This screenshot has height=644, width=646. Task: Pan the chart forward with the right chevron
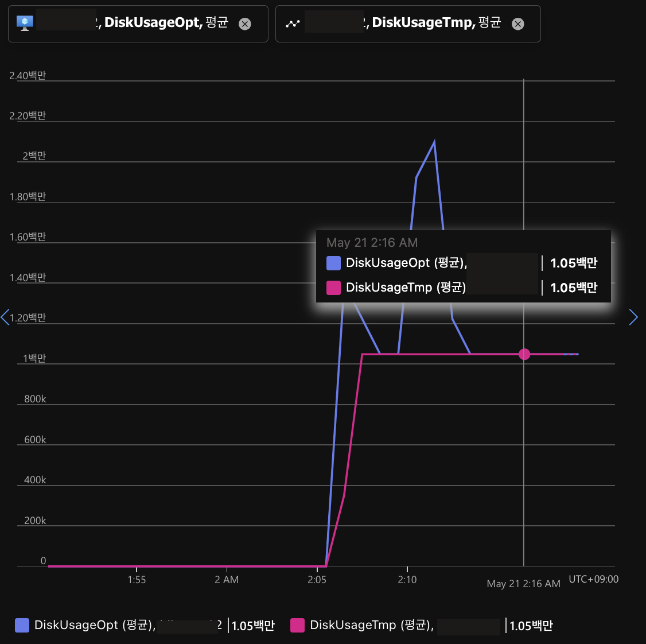coord(633,317)
